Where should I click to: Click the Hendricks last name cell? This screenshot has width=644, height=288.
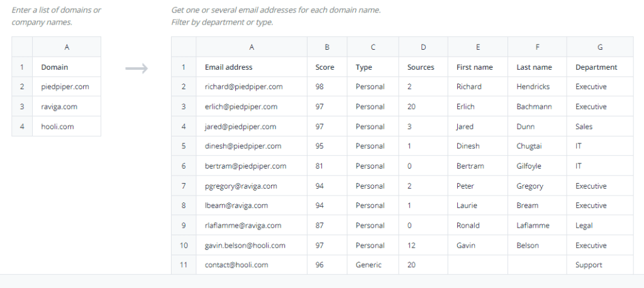537,87
